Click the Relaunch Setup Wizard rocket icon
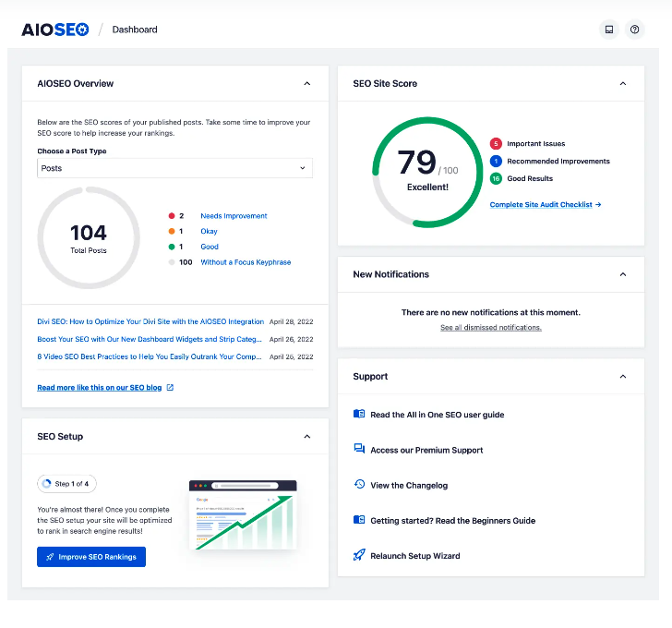Screen dimensions: 672x628 click(x=359, y=555)
